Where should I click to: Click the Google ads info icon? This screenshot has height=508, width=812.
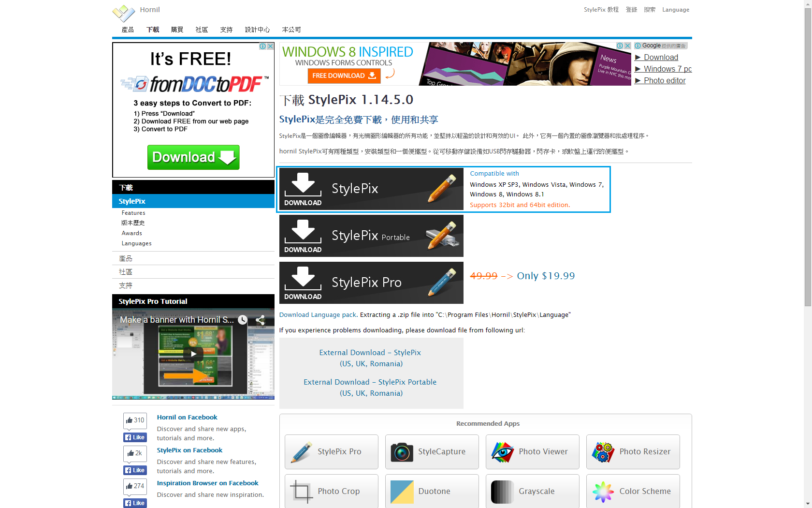638,46
